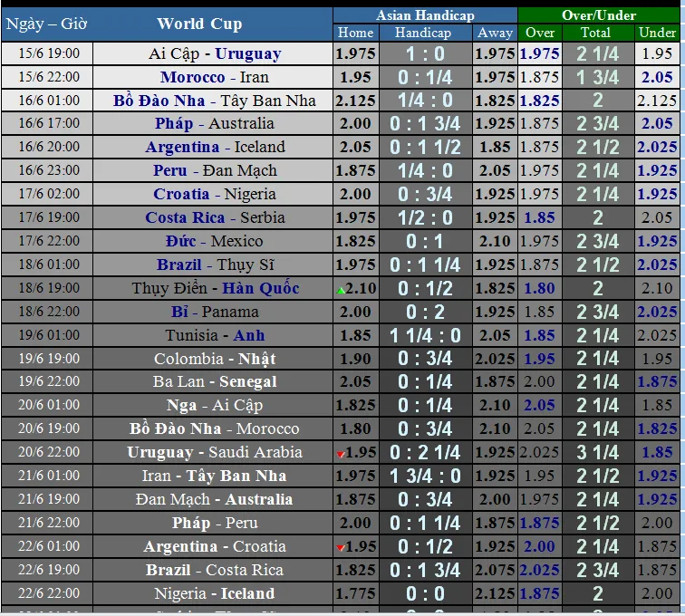685x616 pixels.
Task: Click the date cell 17/6 02:00
Action: click(x=49, y=195)
